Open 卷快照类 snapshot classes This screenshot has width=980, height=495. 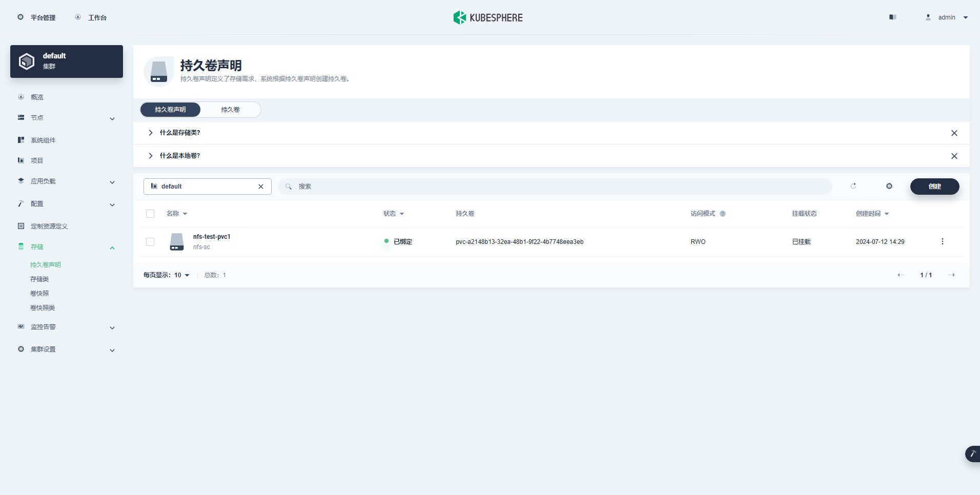coord(43,308)
